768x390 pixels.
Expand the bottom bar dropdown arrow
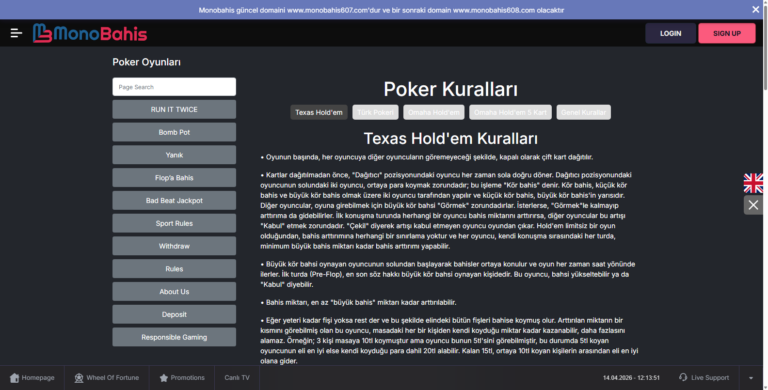[751, 378]
